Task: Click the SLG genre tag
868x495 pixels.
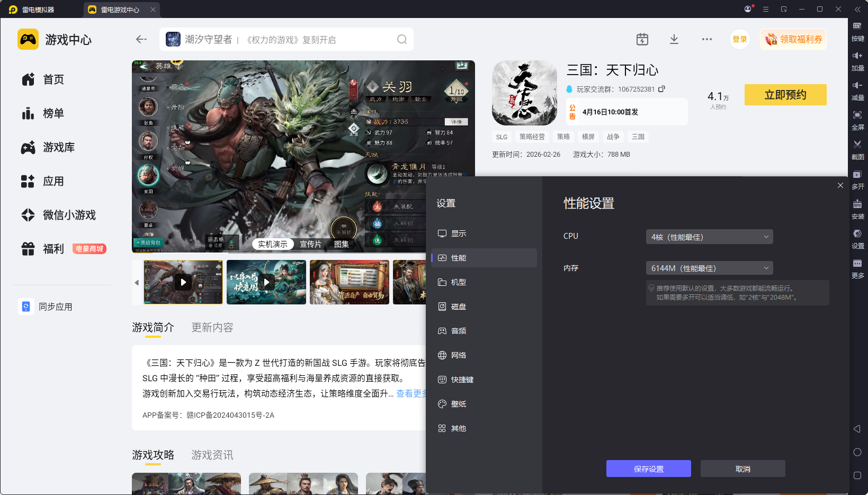Action: pos(502,137)
